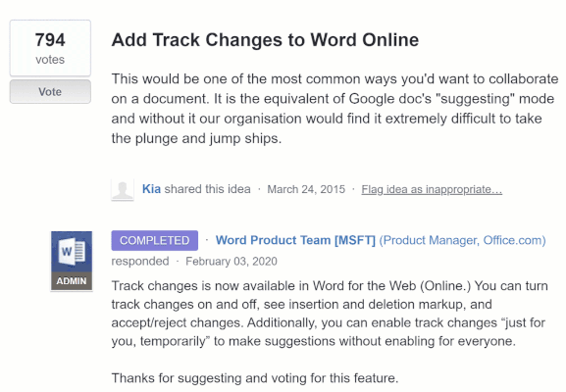Open Word Product Team [MSFT] profile link

click(295, 240)
